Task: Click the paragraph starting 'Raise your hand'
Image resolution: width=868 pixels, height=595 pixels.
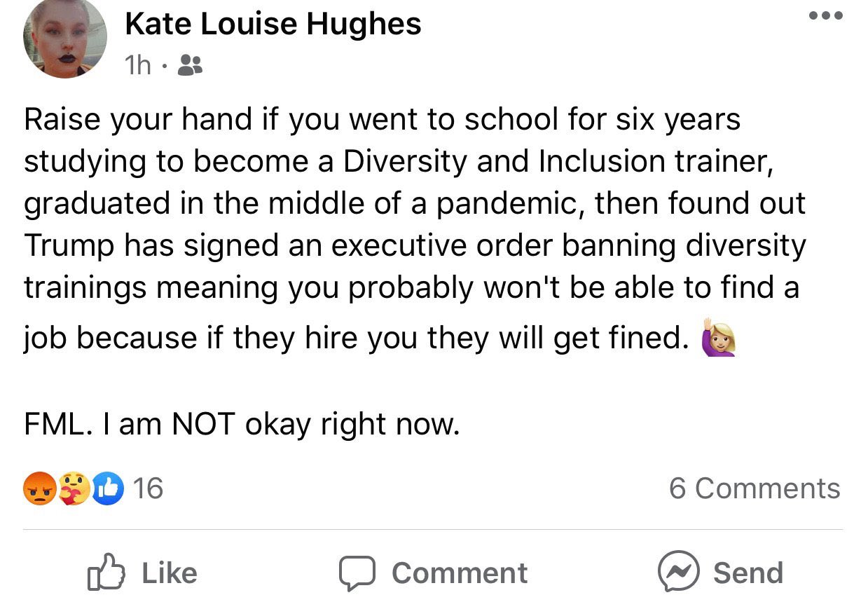Action: tap(415, 231)
